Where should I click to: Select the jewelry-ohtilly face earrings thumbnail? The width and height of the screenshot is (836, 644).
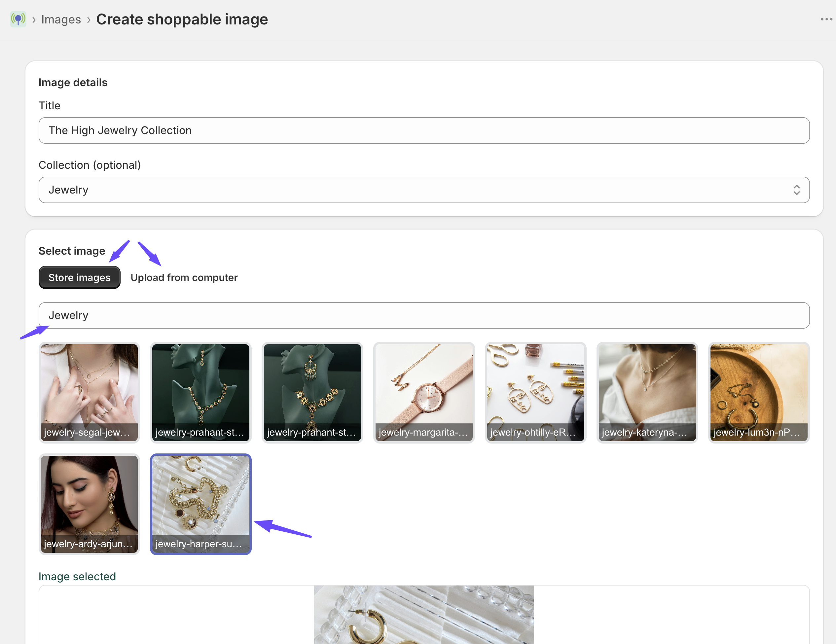pyautogui.click(x=535, y=393)
